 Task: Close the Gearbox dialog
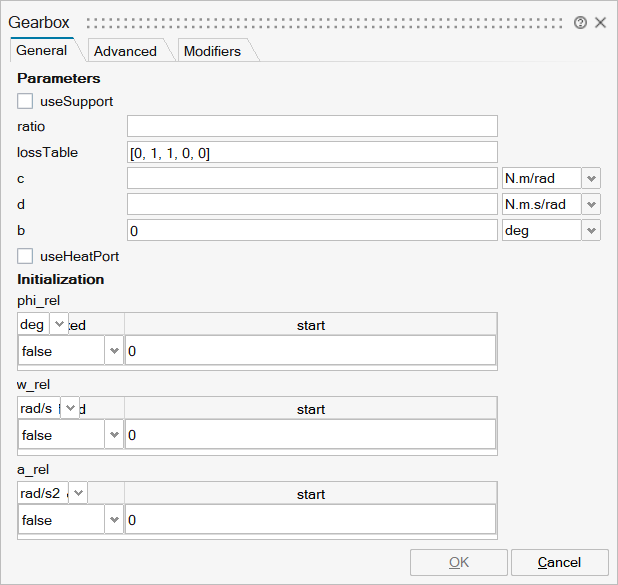[600, 23]
